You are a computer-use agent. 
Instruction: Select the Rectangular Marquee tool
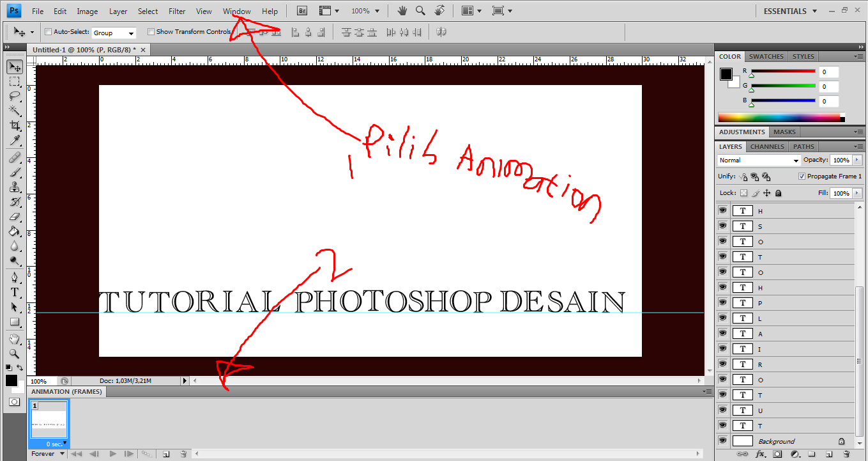click(x=15, y=81)
